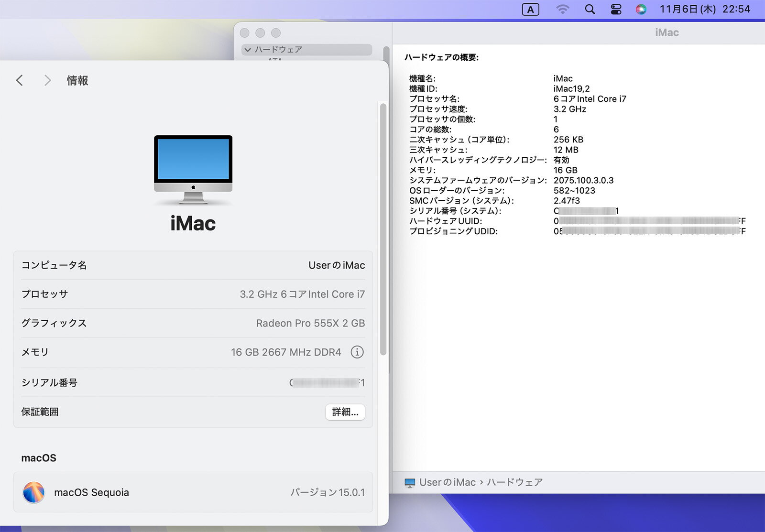Click the iMac image thumbnail
This screenshot has height=532, width=765.
tap(193, 170)
